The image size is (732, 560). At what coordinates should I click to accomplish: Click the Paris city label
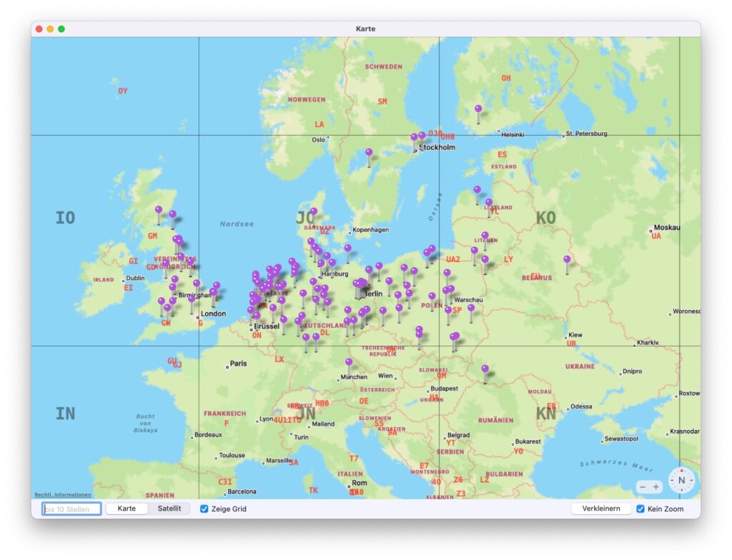pos(238,363)
